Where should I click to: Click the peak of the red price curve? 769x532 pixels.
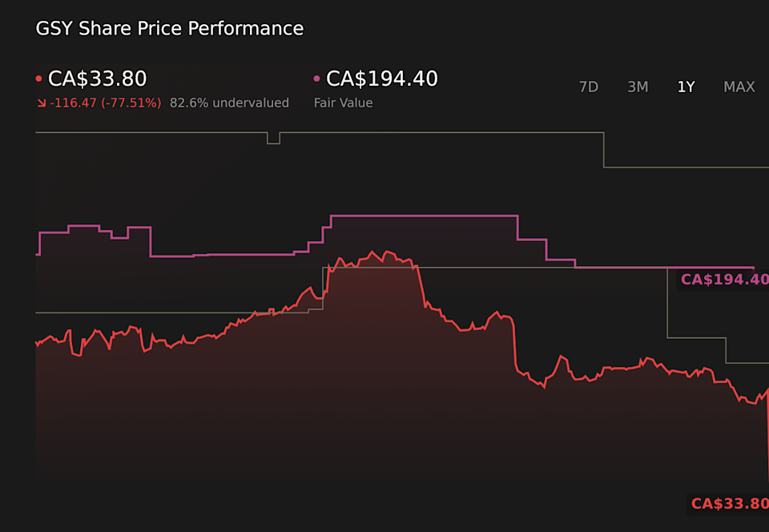coord(373,252)
